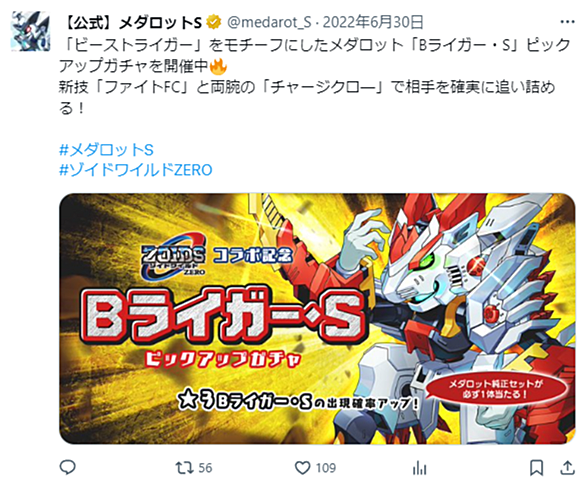Click the repost arrows icon

click(x=184, y=468)
